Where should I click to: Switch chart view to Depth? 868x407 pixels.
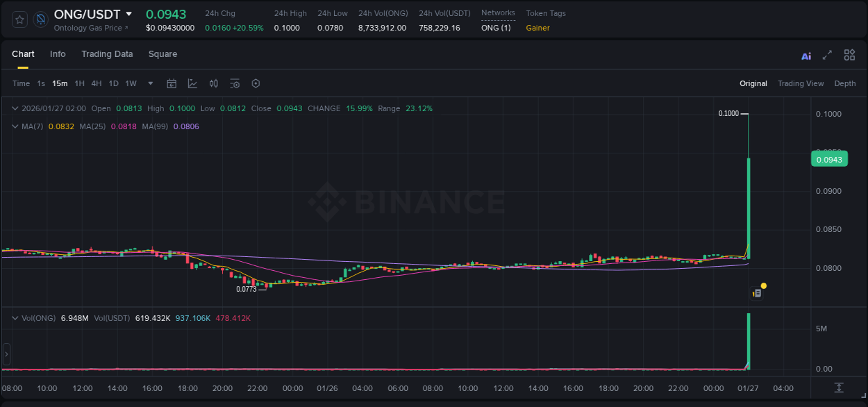click(844, 83)
